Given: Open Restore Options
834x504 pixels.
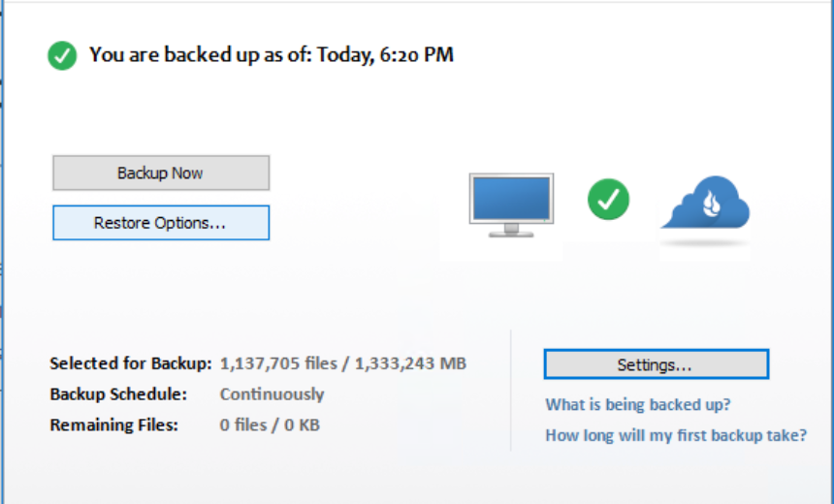Looking at the screenshot, I should click(x=160, y=223).
